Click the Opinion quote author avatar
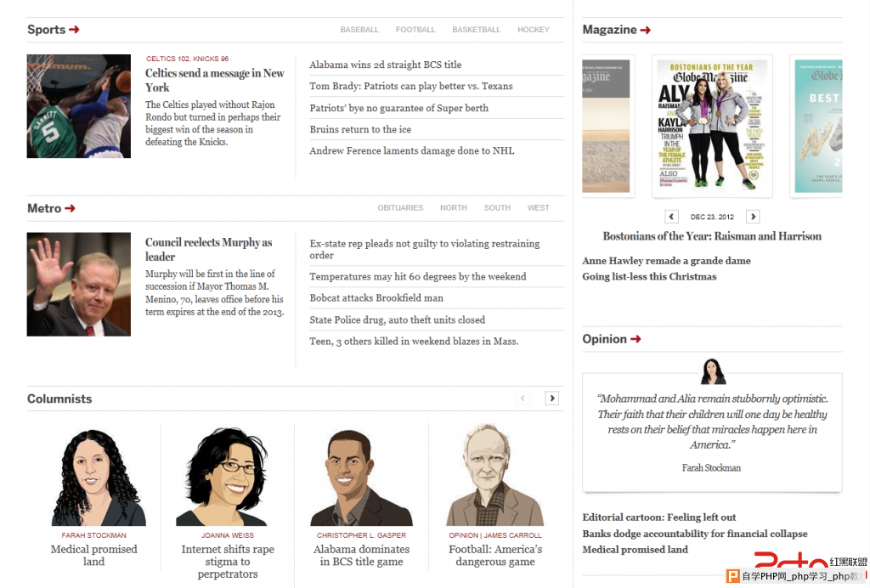 click(713, 371)
